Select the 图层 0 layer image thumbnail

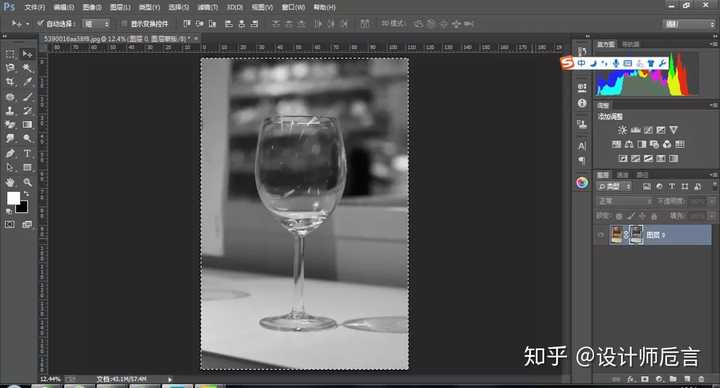point(616,235)
